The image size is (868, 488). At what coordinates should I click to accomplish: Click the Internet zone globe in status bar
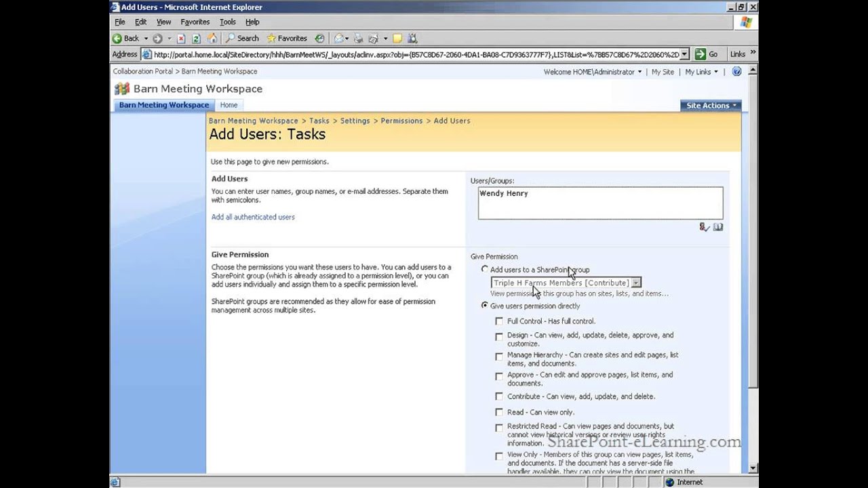pos(670,482)
